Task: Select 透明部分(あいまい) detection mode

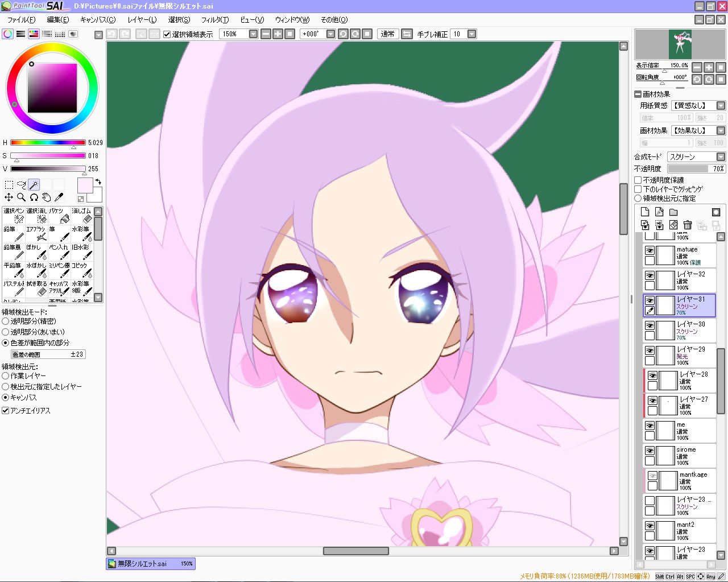Action: [x=5, y=332]
